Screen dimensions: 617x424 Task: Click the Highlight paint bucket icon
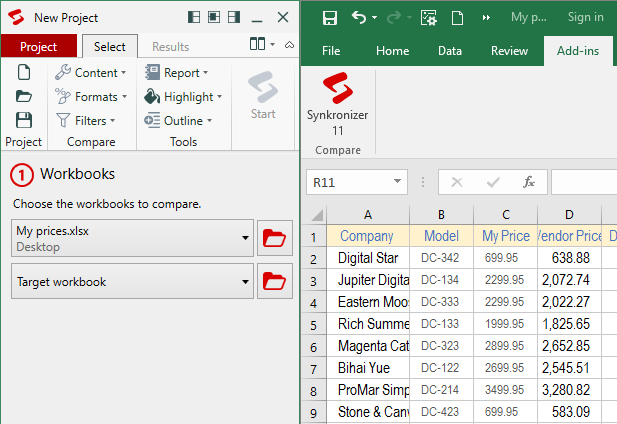tap(152, 96)
